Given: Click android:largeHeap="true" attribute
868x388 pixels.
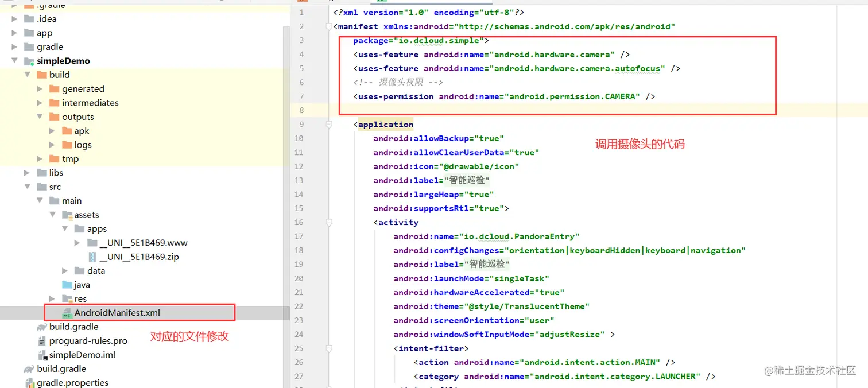Looking at the screenshot, I should point(433,195).
